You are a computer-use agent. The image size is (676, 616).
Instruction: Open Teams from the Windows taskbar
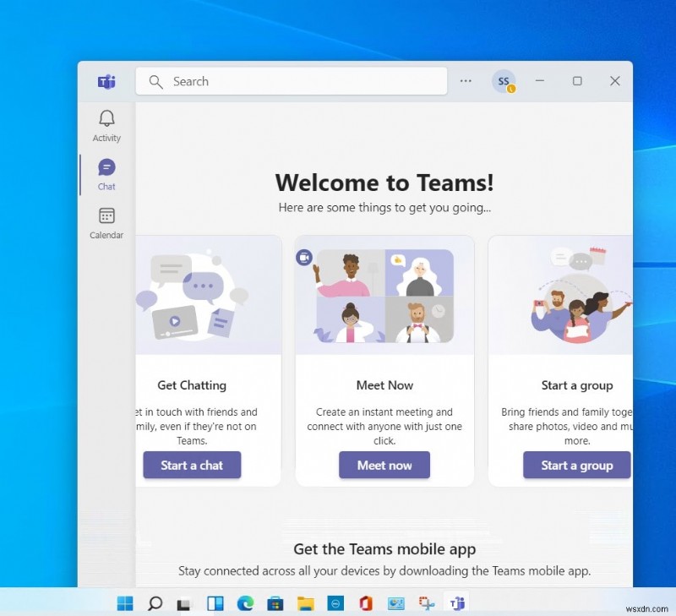[x=457, y=603]
